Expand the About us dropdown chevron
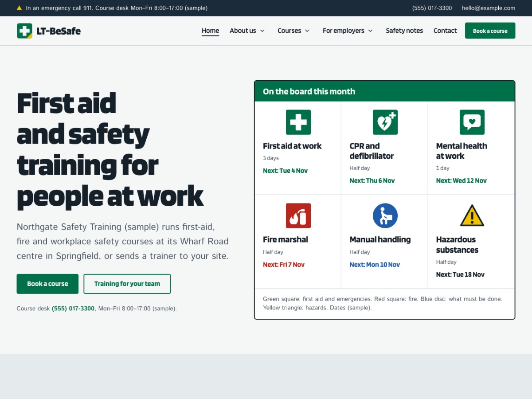The image size is (532, 399). pos(262,31)
